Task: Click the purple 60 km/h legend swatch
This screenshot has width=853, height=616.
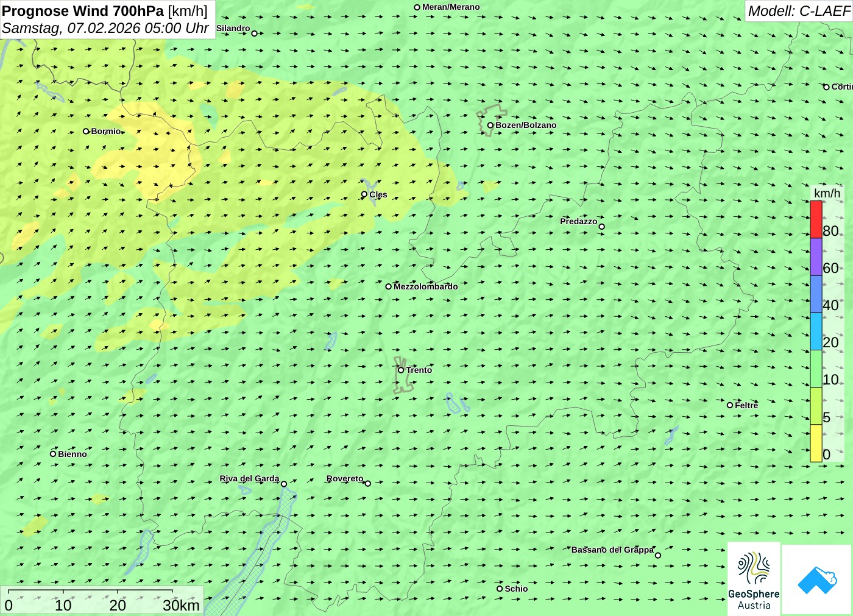Action: [x=816, y=257]
